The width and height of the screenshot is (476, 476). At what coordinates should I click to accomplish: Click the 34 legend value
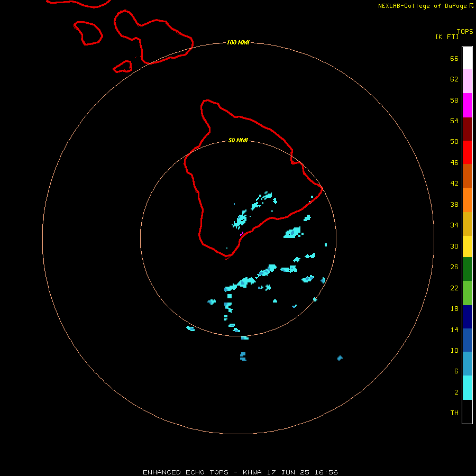[x=454, y=225]
